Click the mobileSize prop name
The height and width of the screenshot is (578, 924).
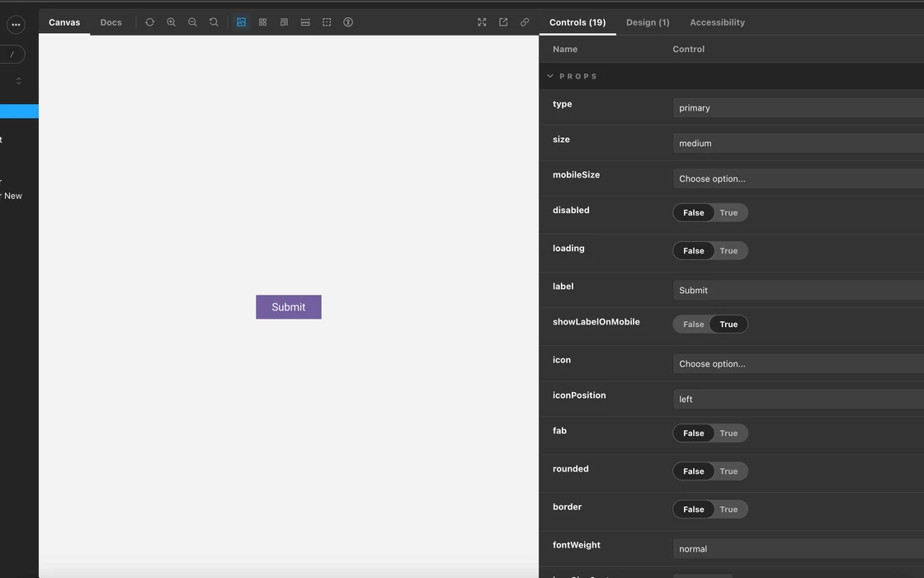tap(577, 174)
